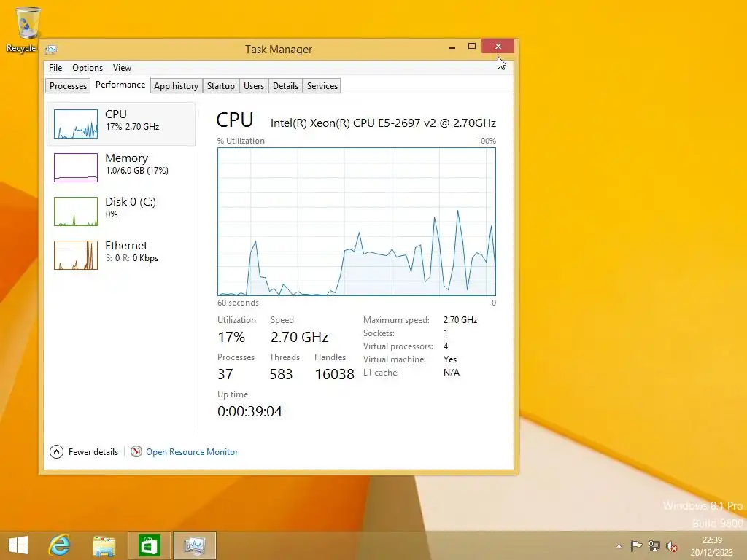The image size is (747, 560).
Task: Open the Windows Start button
Action: 18,545
